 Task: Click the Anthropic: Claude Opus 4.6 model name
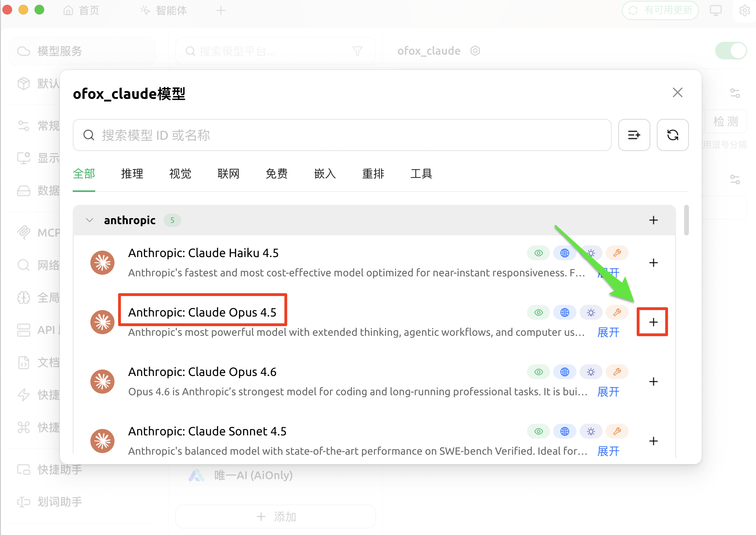point(202,372)
